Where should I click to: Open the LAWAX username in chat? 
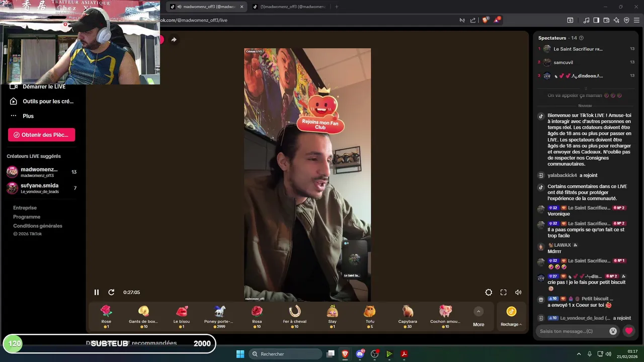tap(562, 245)
